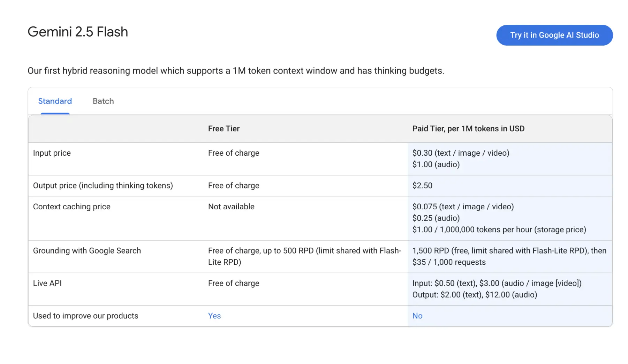Select the Input price row label

click(52, 153)
